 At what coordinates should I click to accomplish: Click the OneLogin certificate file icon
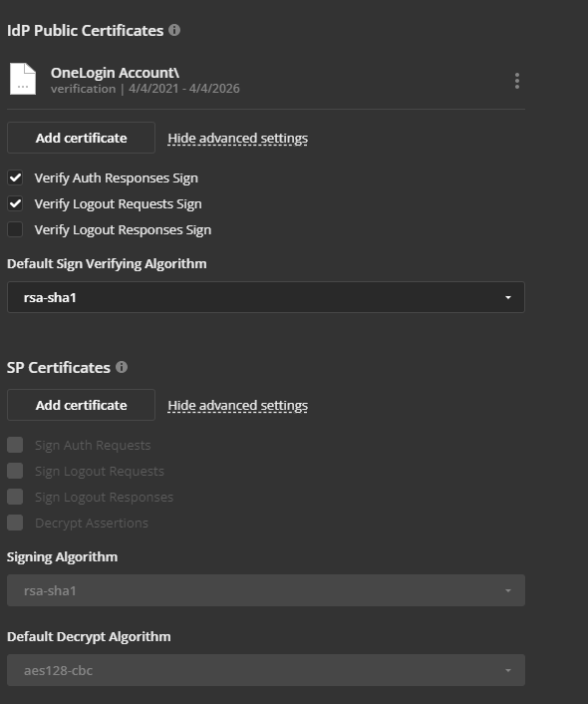click(x=23, y=79)
